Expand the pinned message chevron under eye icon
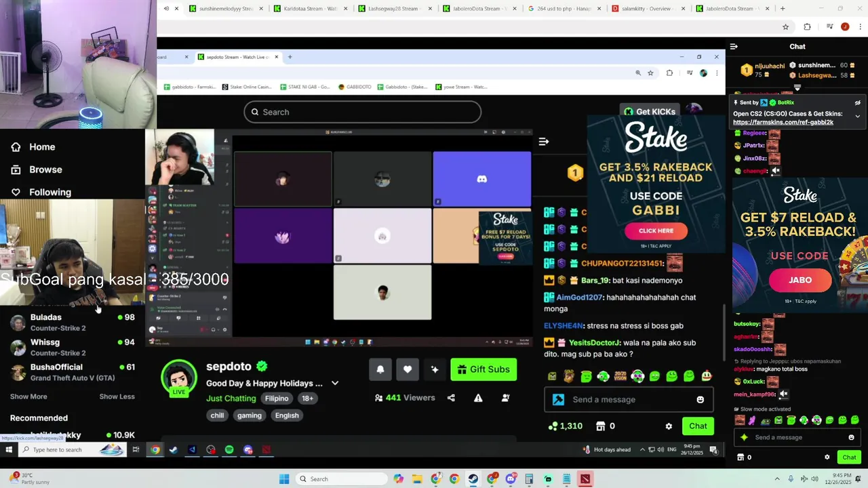This screenshot has height=488, width=868. click(x=857, y=117)
